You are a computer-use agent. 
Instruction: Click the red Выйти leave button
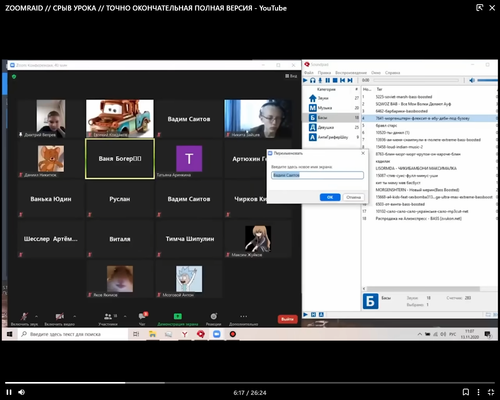(287, 319)
